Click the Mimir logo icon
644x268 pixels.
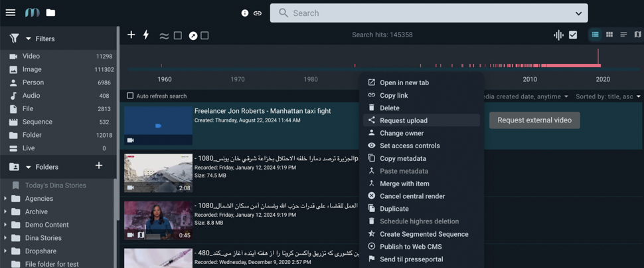coord(32,13)
